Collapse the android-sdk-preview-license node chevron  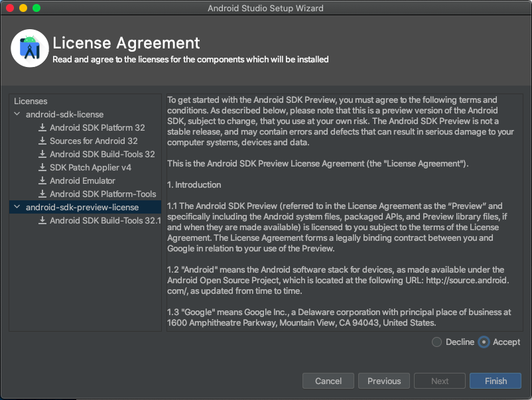tap(17, 206)
